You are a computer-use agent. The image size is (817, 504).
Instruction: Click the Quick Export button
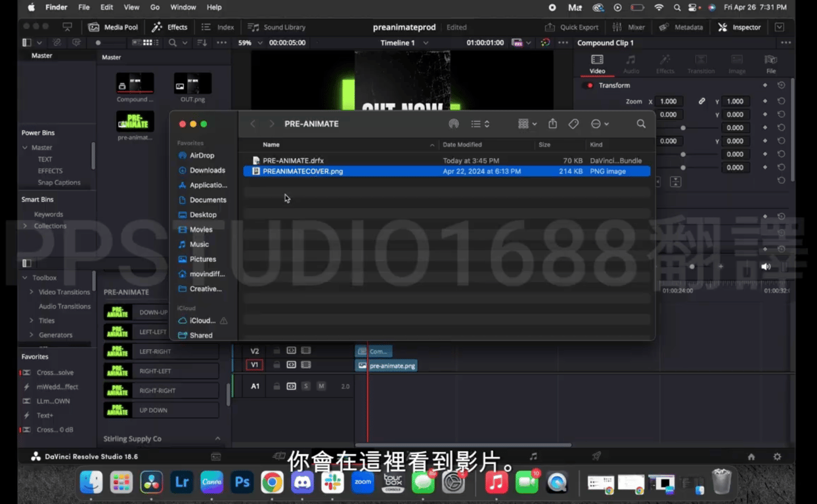(571, 27)
